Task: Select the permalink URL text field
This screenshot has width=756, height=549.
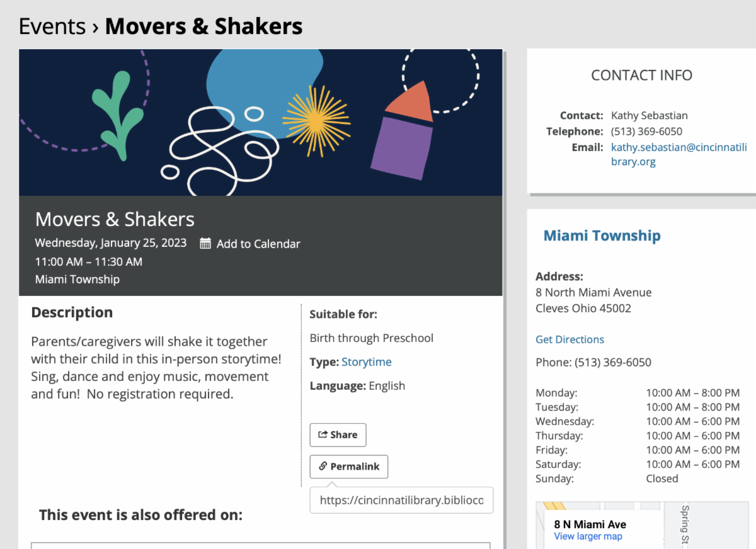Action: (401, 501)
